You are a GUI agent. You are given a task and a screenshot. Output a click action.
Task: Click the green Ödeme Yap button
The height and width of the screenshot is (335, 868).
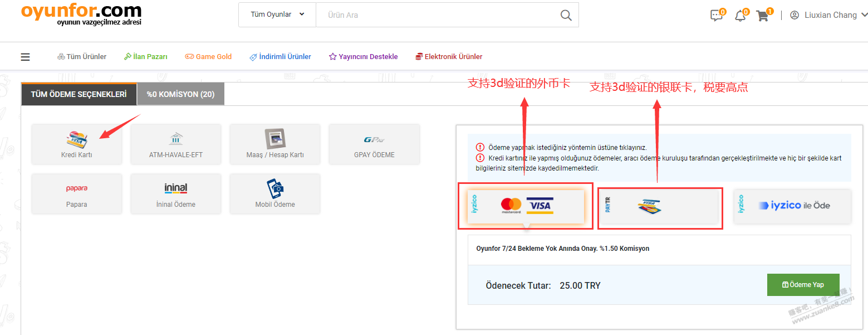coord(803,284)
